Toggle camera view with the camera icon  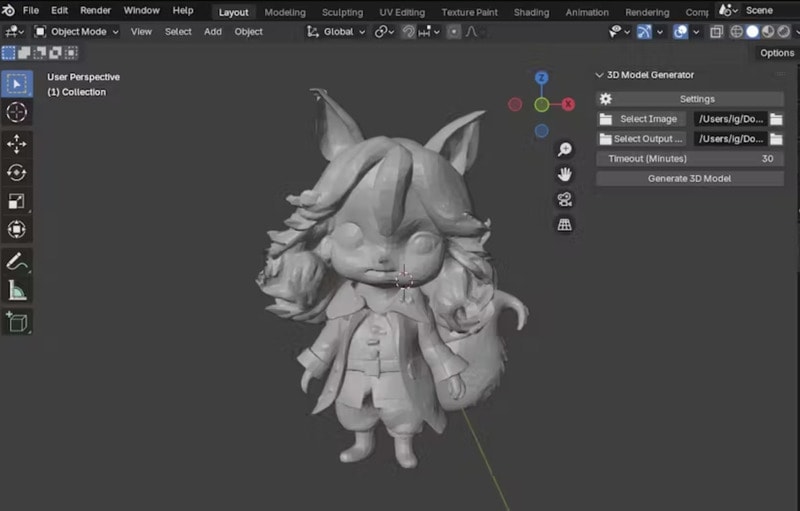coord(565,199)
